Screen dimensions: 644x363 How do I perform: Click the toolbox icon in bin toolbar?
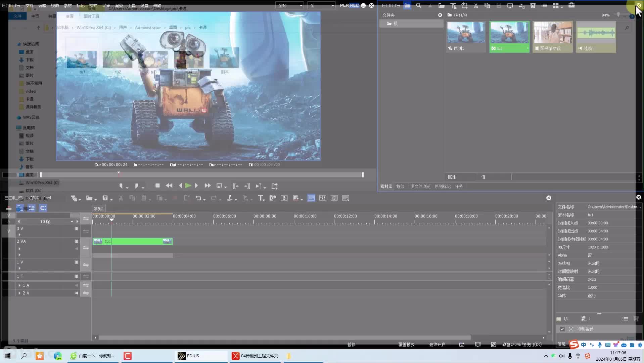[x=571, y=5]
